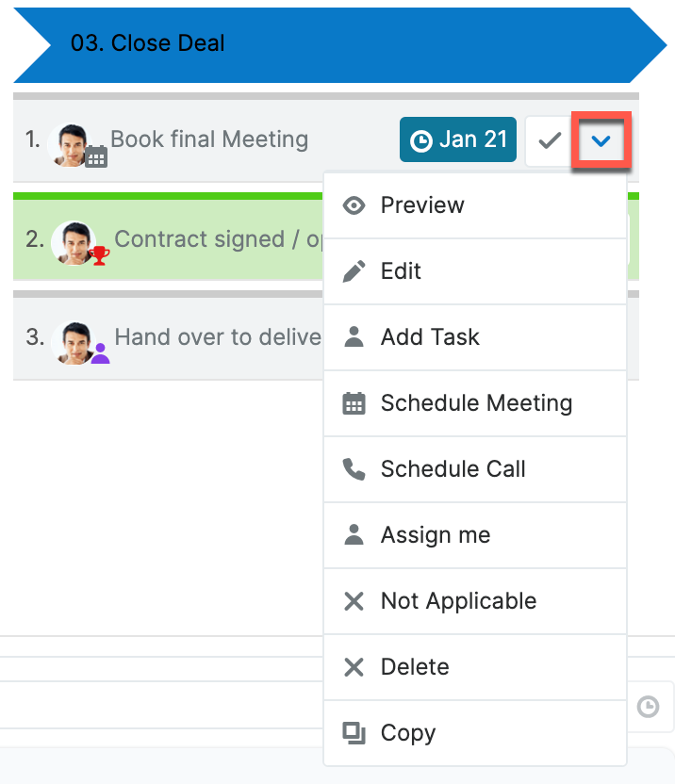675x784 pixels.
Task: Toggle the checkmark to complete Book final Meeting
Action: click(x=548, y=139)
